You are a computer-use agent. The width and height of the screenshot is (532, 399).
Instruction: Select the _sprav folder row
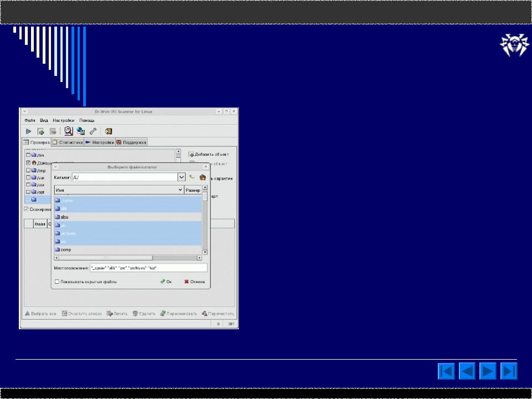pos(128,201)
